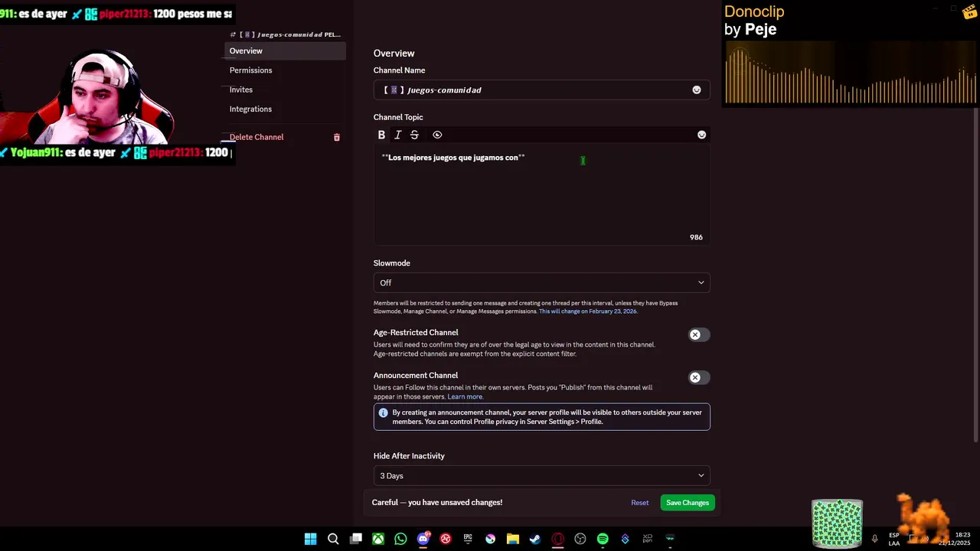980x551 pixels.
Task: Open the Permissions settings tab
Action: pyautogui.click(x=286, y=70)
